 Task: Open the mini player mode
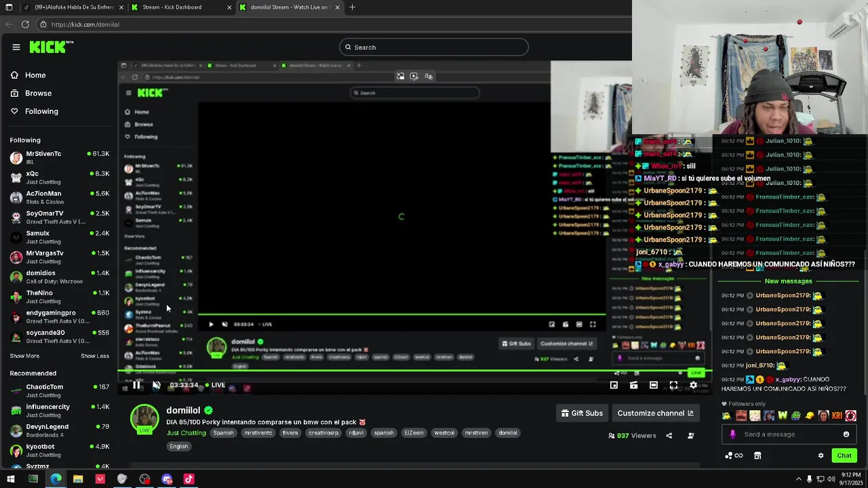point(614,385)
